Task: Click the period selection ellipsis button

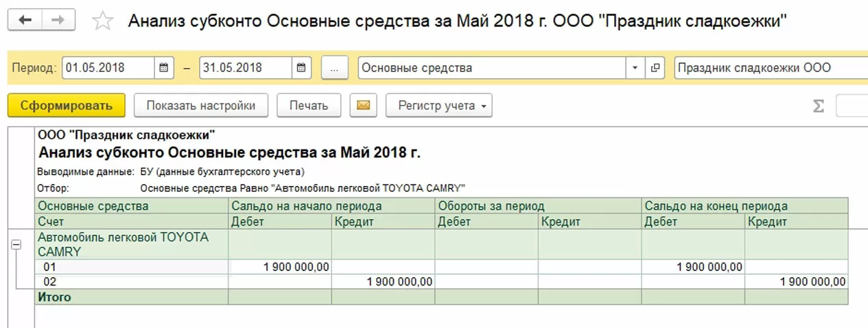Action: [335, 68]
